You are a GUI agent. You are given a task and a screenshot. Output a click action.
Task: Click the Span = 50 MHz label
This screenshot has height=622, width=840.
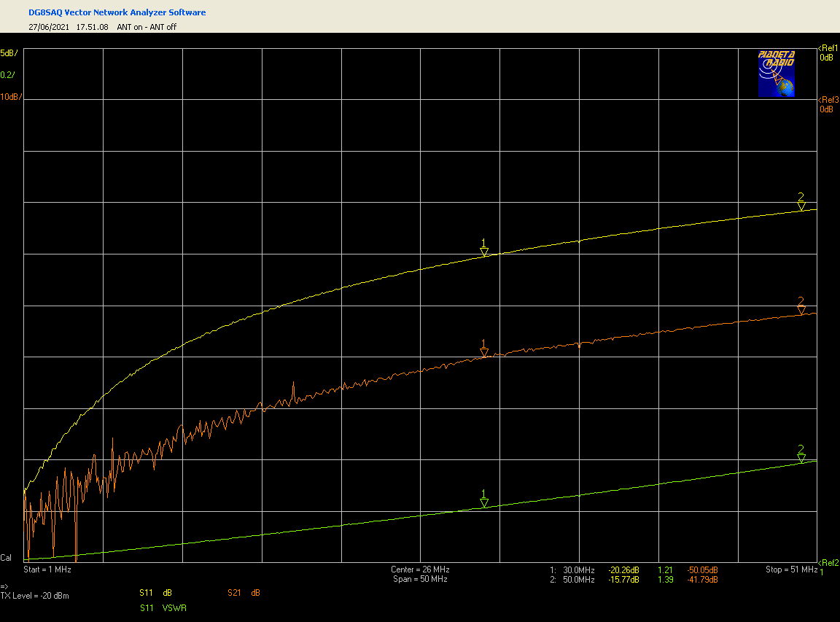420,579
